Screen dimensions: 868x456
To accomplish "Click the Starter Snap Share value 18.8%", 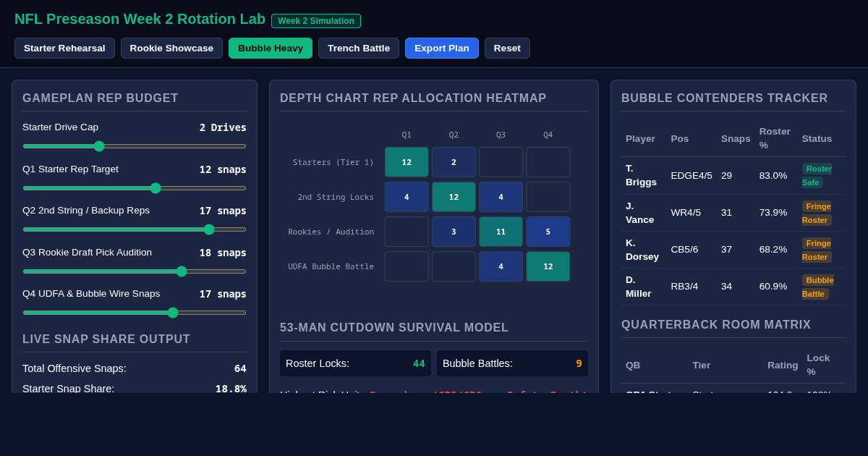I will [231, 389].
